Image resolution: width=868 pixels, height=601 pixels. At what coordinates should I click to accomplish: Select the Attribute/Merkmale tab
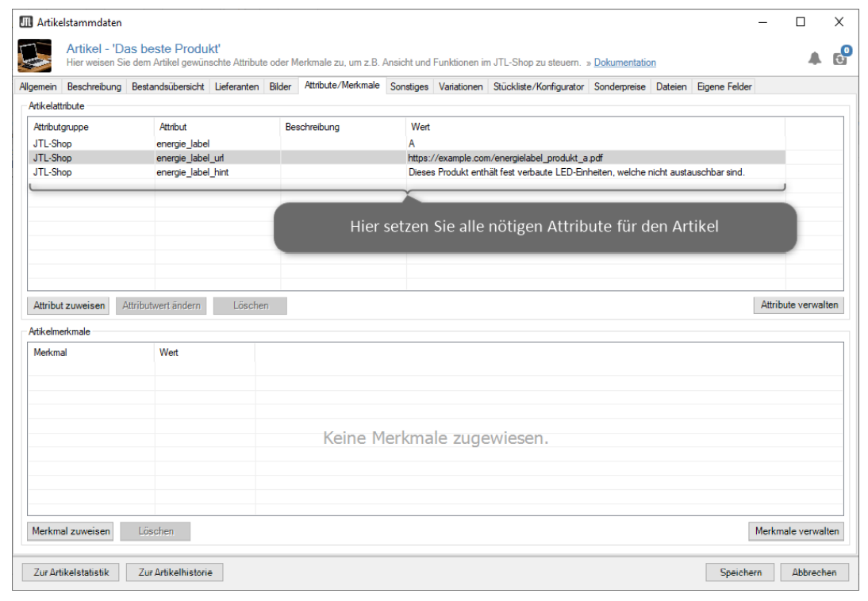click(x=342, y=85)
